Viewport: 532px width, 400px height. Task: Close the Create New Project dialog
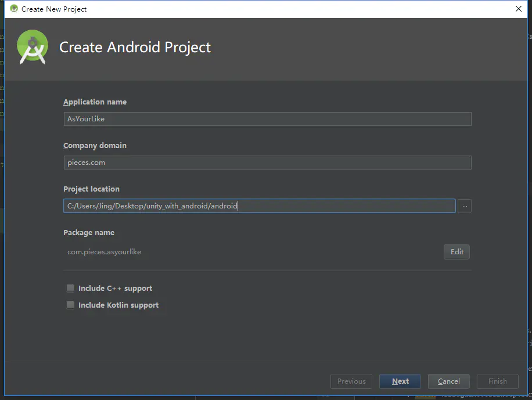pyautogui.click(x=517, y=9)
